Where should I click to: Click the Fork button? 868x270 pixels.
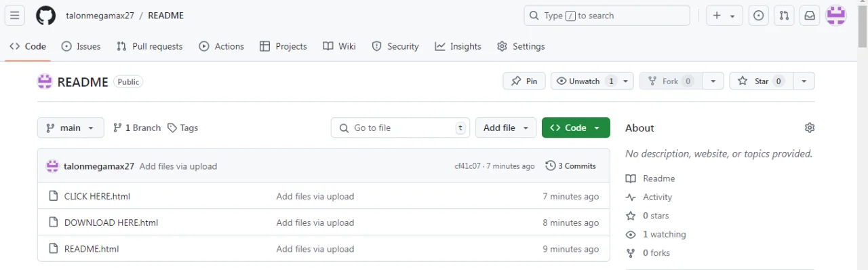(x=671, y=81)
